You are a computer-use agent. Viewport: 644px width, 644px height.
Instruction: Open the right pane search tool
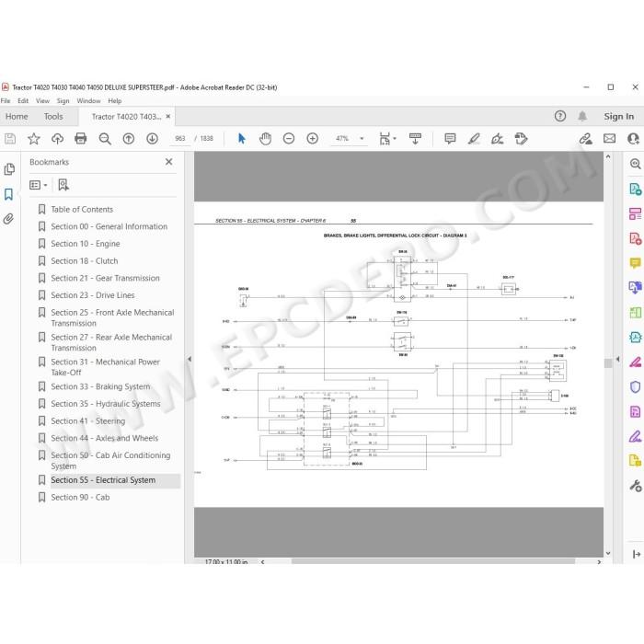point(635,164)
